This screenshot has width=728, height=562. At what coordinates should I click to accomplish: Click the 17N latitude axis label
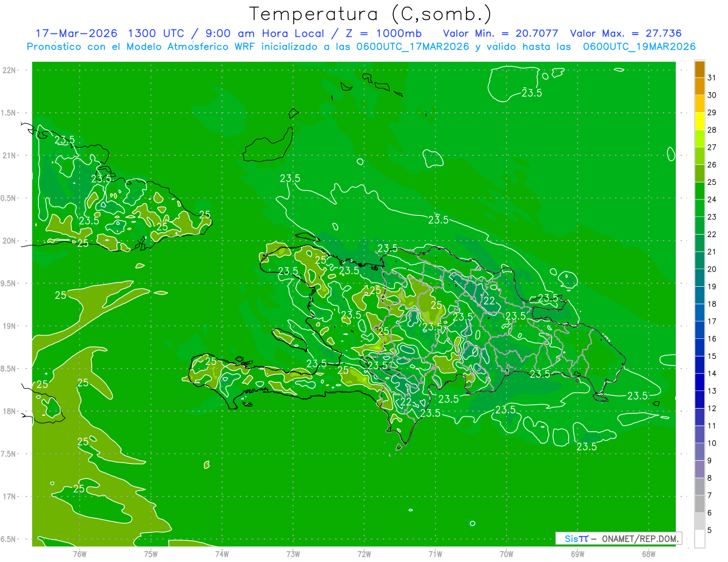click(8, 497)
